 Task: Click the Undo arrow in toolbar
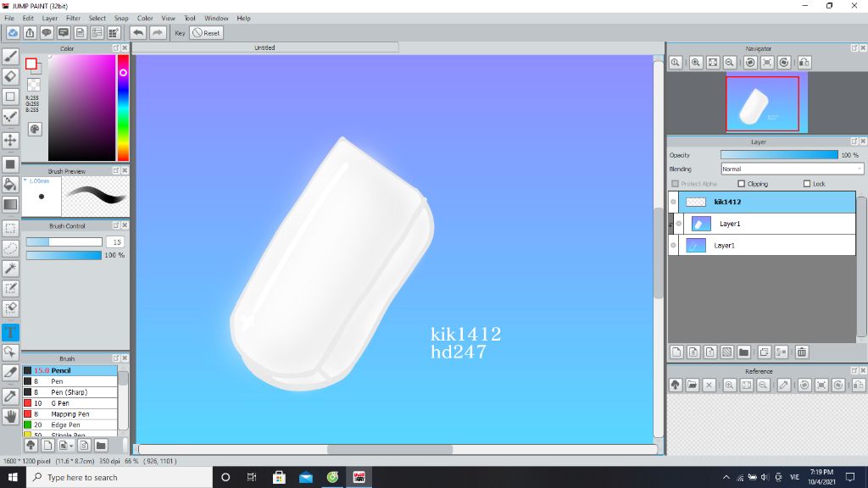[138, 33]
